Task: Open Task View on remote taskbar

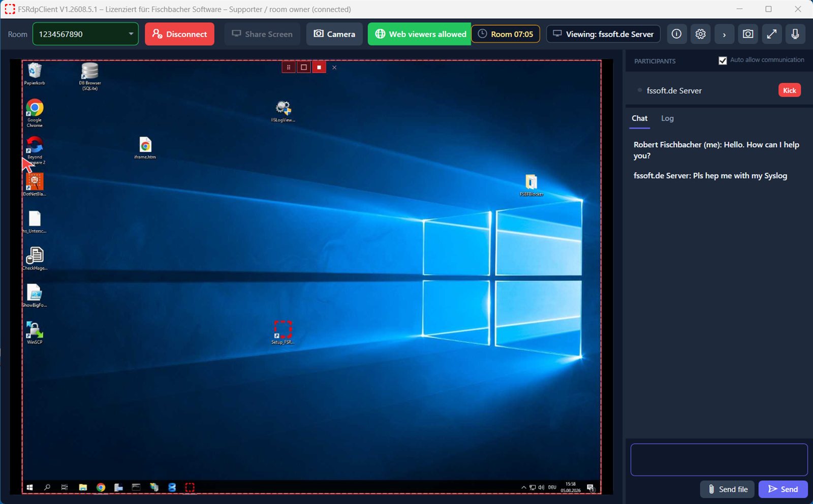Action: [65, 487]
